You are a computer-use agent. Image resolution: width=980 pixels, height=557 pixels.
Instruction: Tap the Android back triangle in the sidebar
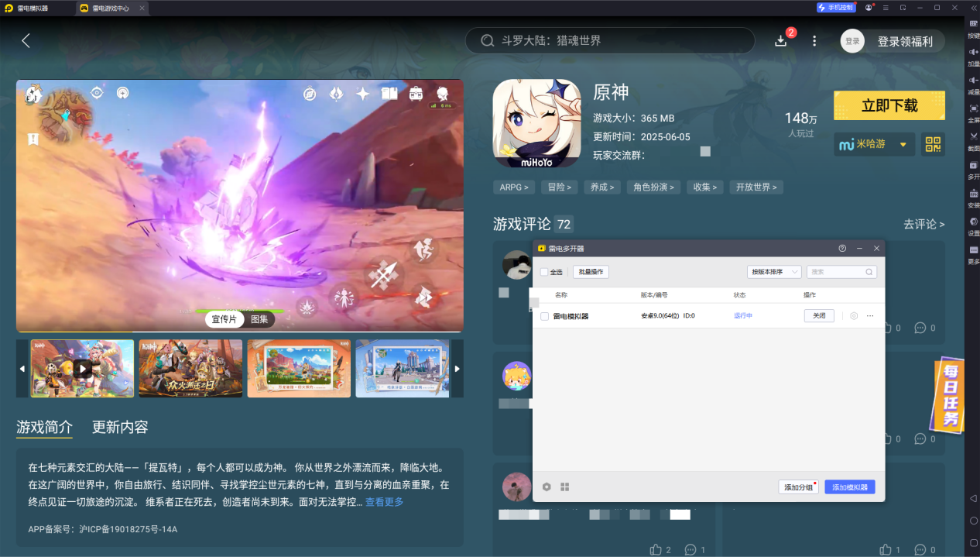click(974, 498)
